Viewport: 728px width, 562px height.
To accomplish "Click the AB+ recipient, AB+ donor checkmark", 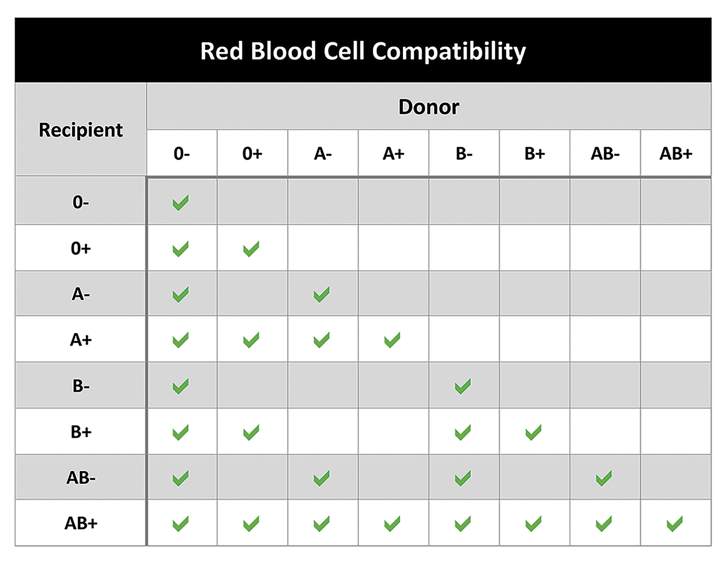I will coord(675,524).
